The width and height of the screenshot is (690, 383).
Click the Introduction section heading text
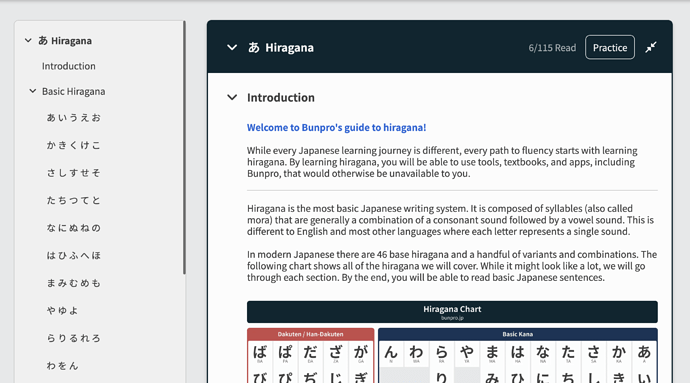(281, 97)
